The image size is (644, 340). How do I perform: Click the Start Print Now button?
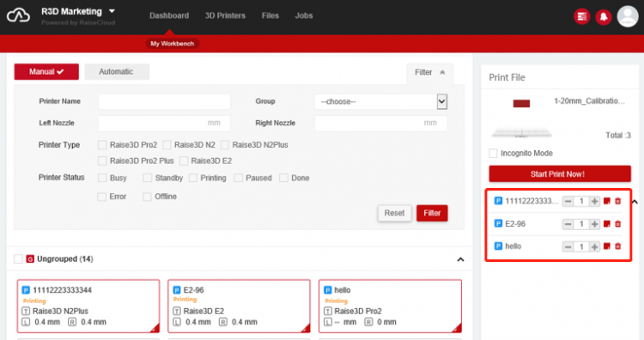pyautogui.click(x=559, y=173)
